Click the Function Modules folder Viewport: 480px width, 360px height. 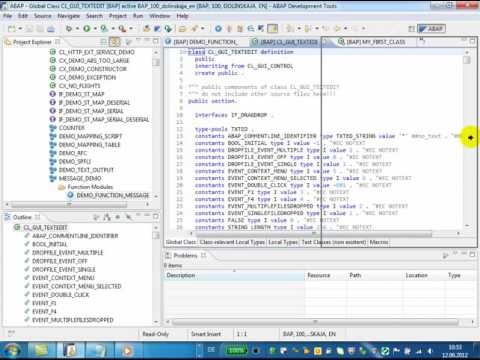[90, 187]
